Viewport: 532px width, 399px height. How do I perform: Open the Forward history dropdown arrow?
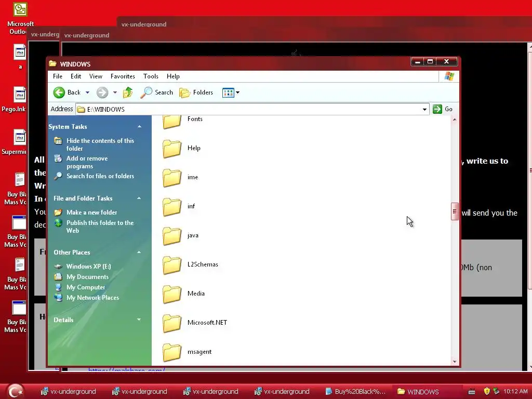point(115,92)
